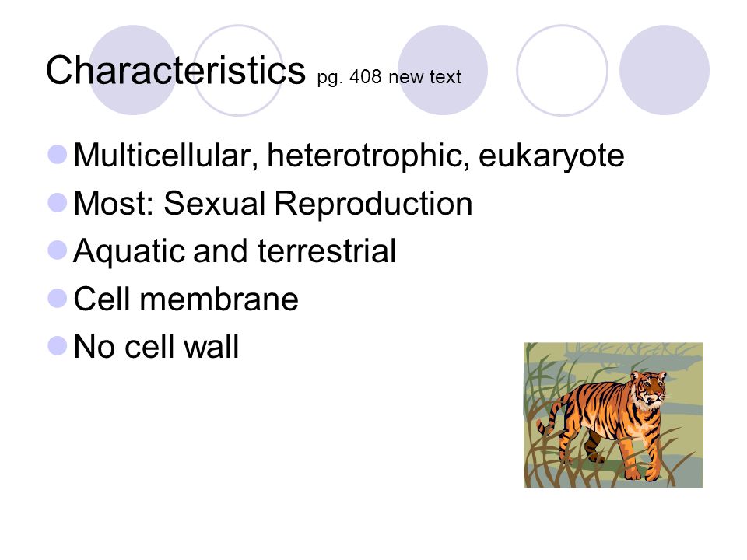Viewport: 747px width, 560px height.
Task: Click the 'Multicellular, heterotrophic, eukaryote' bullet text
Action: point(349,156)
